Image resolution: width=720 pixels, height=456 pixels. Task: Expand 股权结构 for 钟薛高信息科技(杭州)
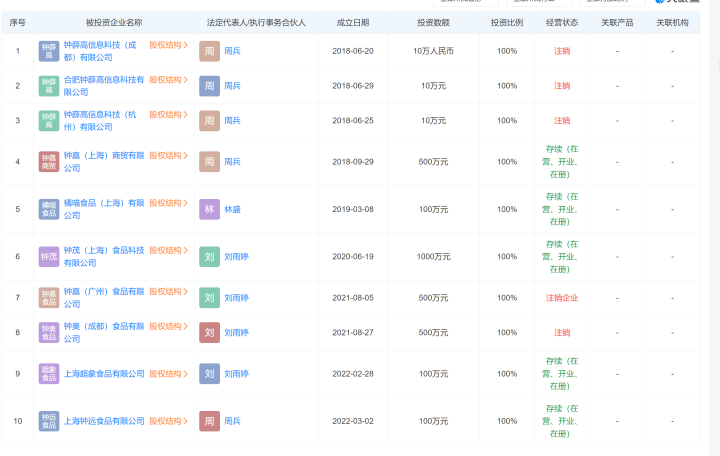tap(169, 114)
